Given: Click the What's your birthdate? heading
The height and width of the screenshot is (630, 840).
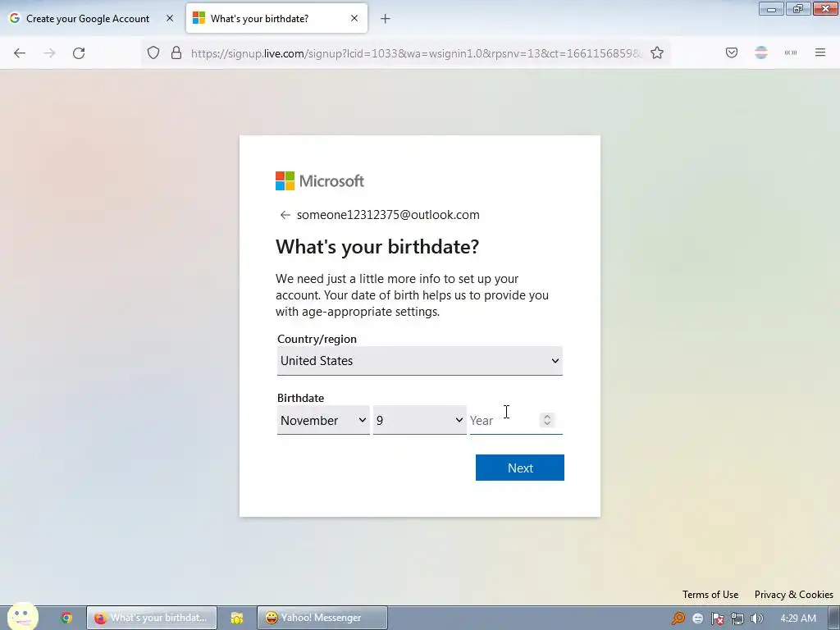Looking at the screenshot, I should (377, 246).
